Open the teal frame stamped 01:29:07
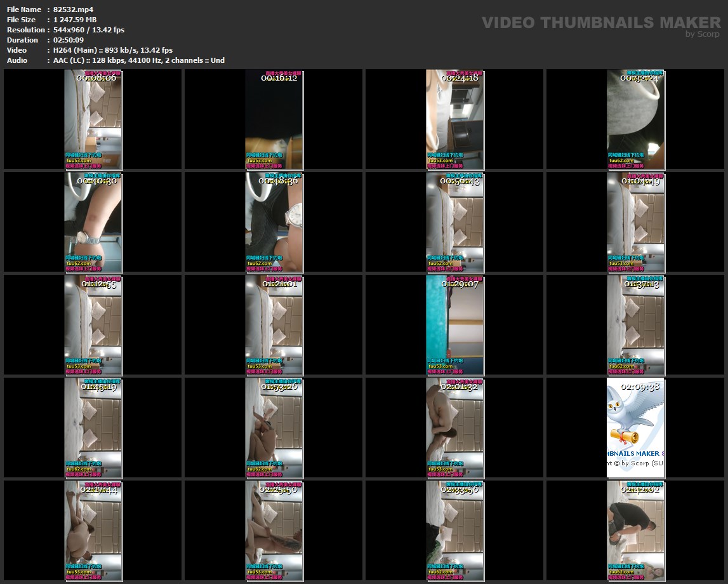728x584 pixels. (455, 326)
